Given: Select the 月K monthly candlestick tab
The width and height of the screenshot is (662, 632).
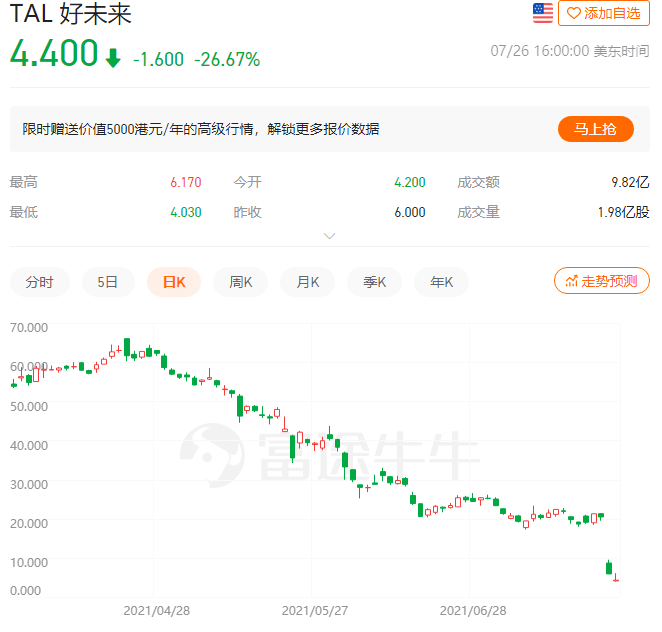Looking at the screenshot, I should (x=307, y=282).
